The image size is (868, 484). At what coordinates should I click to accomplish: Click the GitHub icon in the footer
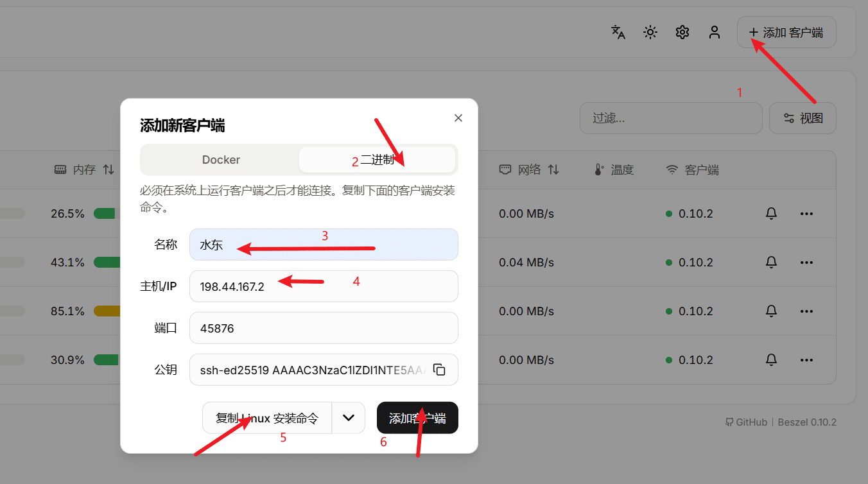pos(729,422)
